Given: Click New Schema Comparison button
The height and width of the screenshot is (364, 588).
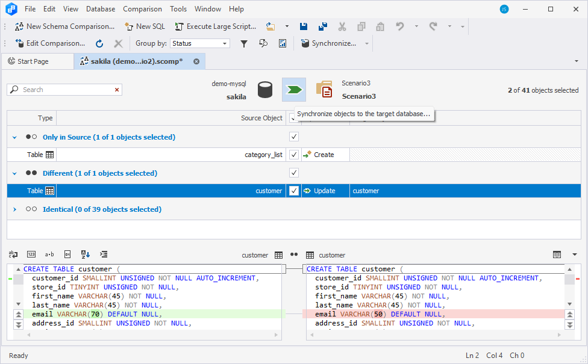Looking at the screenshot, I should 65,26.
